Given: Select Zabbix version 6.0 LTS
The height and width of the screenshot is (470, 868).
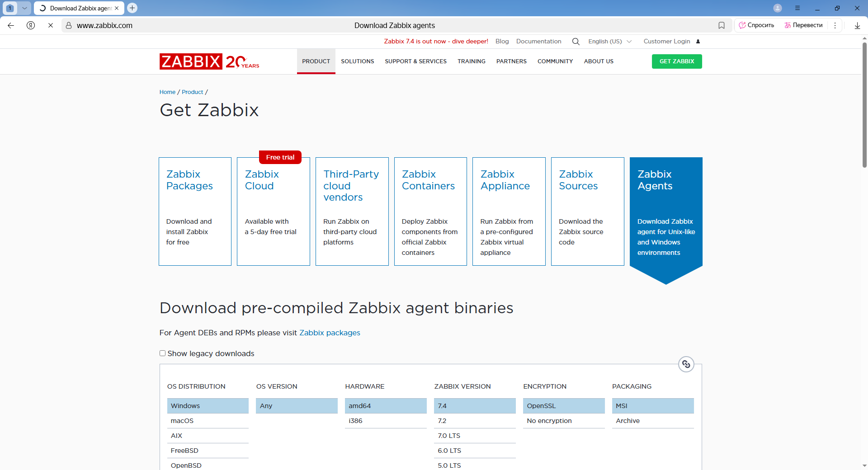Looking at the screenshot, I should [x=475, y=451].
